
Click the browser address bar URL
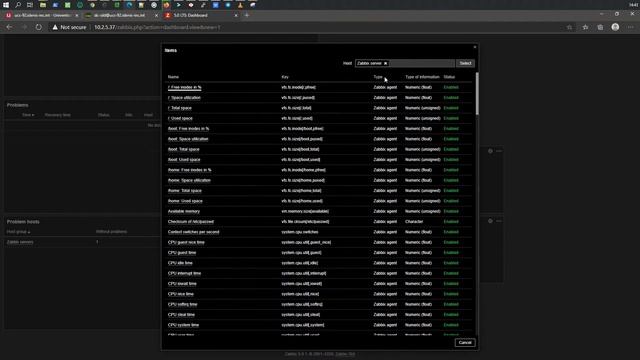(x=157, y=27)
